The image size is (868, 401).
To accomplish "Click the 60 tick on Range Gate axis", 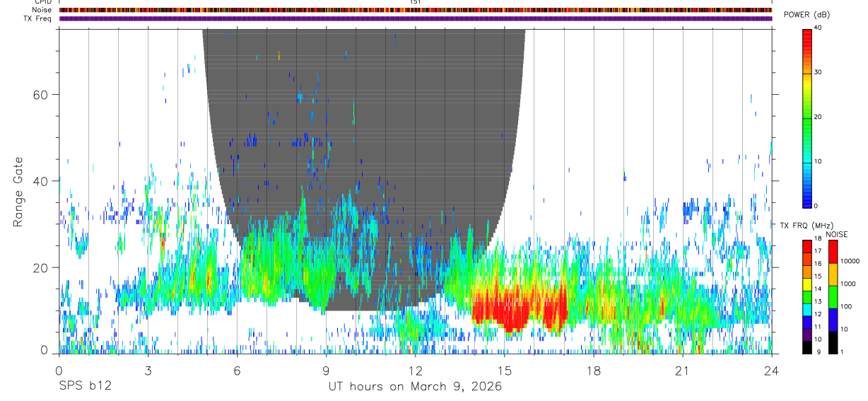I will tap(39, 94).
